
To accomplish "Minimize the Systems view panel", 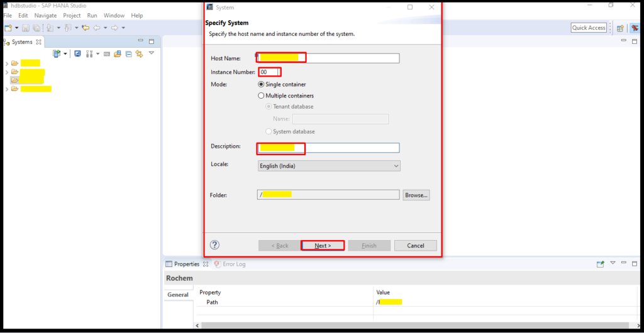I will (x=140, y=41).
